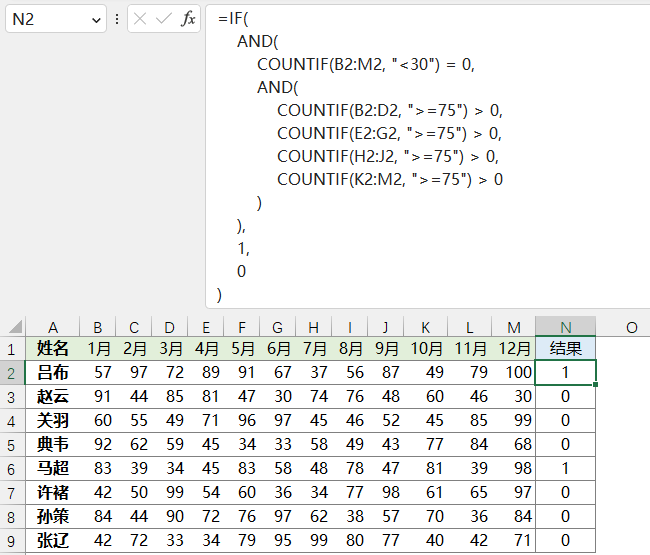Select the 孙策 name cell

(53, 517)
